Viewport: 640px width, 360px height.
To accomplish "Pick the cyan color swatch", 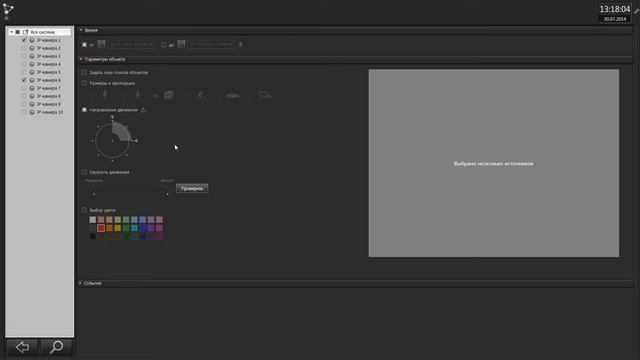I will (x=134, y=228).
